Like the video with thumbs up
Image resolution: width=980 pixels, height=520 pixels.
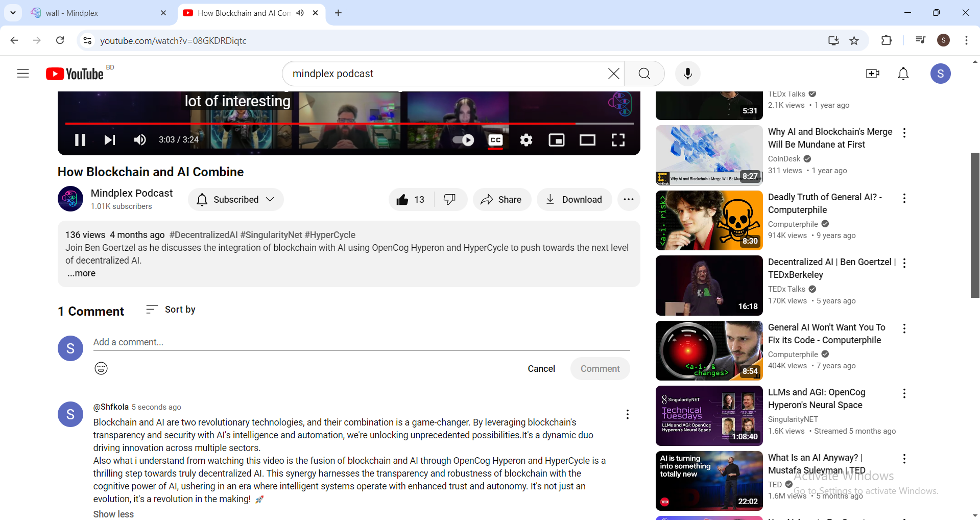[411, 200]
